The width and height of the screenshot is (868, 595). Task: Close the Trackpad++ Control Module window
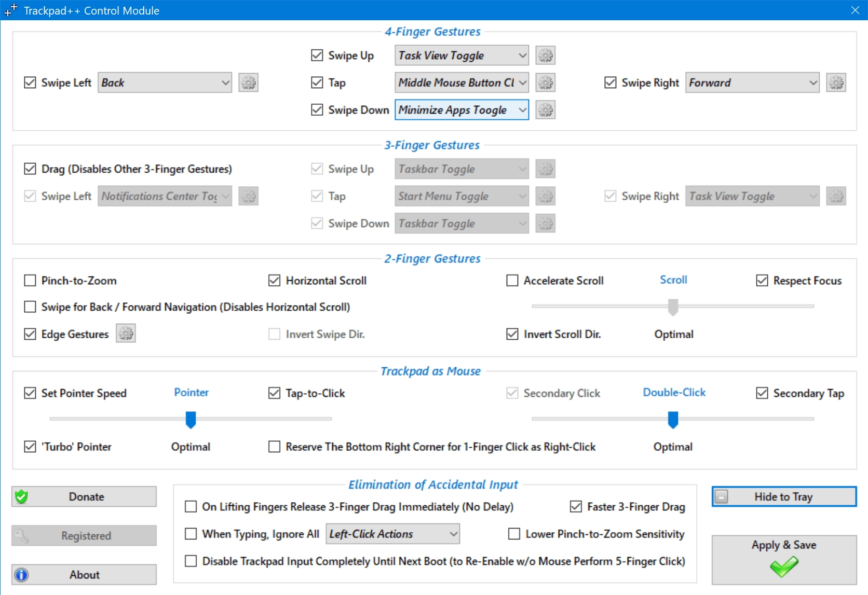(855, 10)
